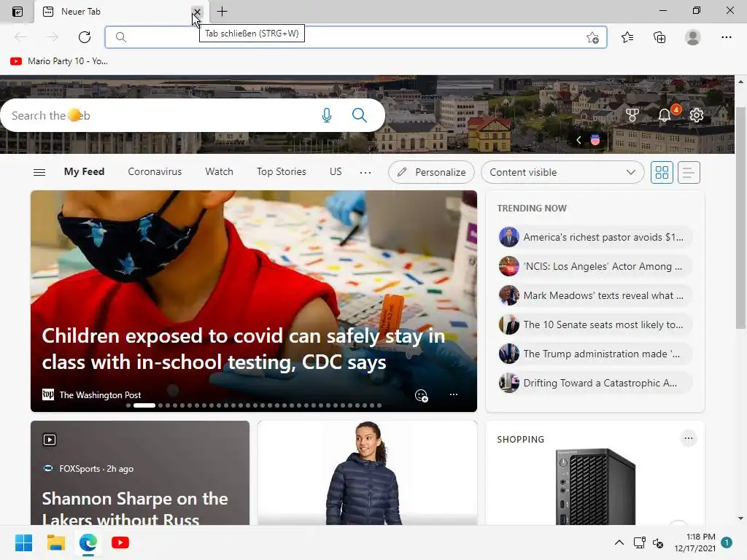Image resolution: width=747 pixels, height=560 pixels.
Task: Open the woman in puffer jacket card
Action: coord(368,472)
